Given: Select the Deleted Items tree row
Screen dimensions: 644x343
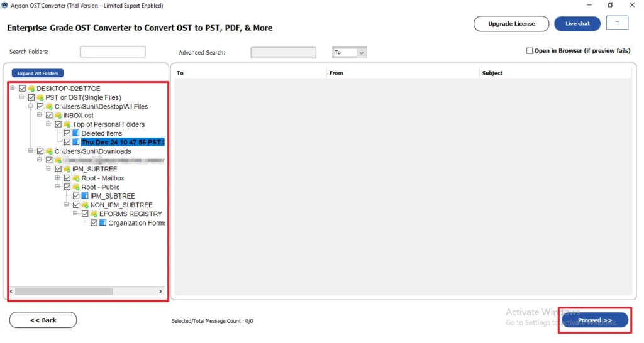Looking at the screenshot, I should click(x=101, y=133).
